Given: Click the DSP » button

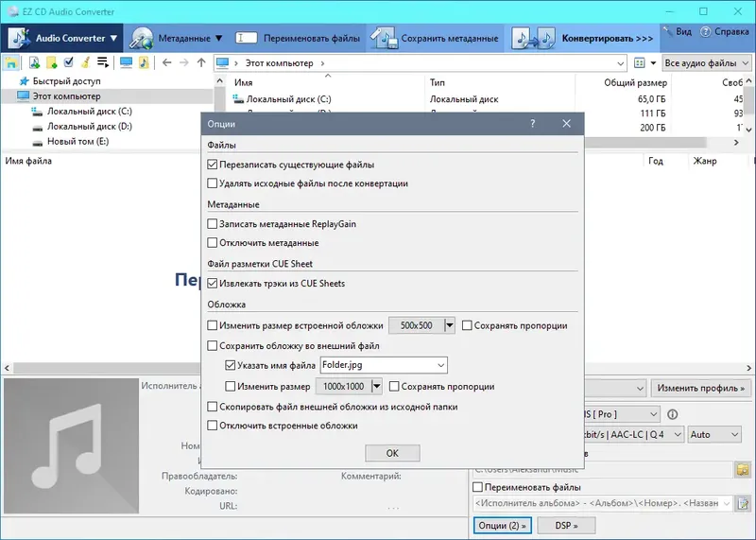Looking at the screenshot, I should tap(566, 526).
